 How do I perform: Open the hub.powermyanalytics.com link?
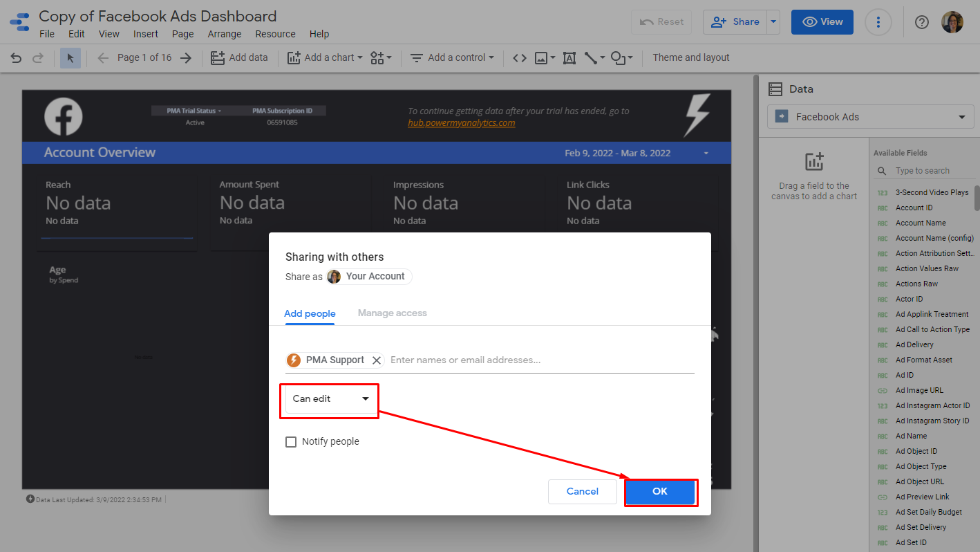(460, 123)
